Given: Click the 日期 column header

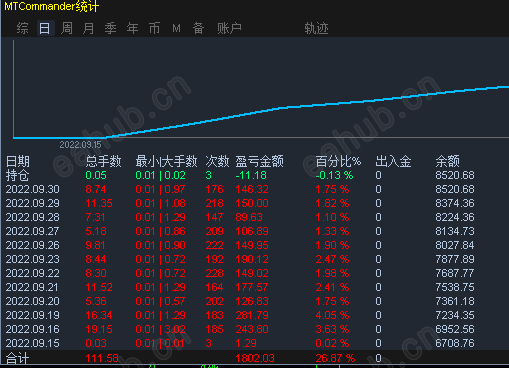Looking at the screenshot, I should pyautogui.click(x=18, y=162).
